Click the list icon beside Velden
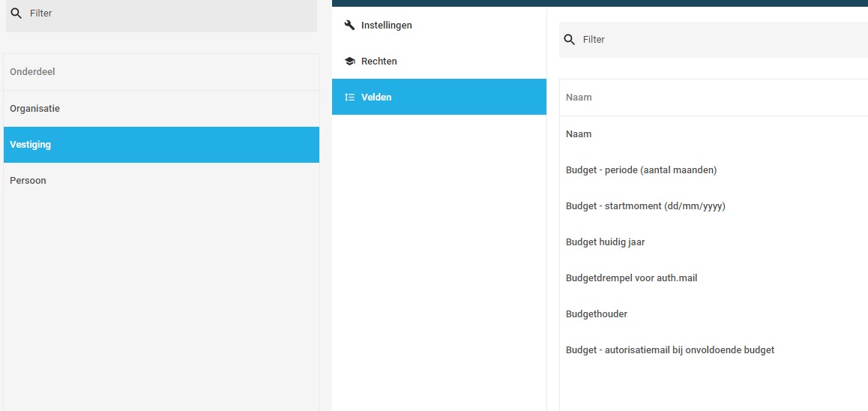Viewport: 868px width, 411px height. pyautogui.click(x=349, y=97)
